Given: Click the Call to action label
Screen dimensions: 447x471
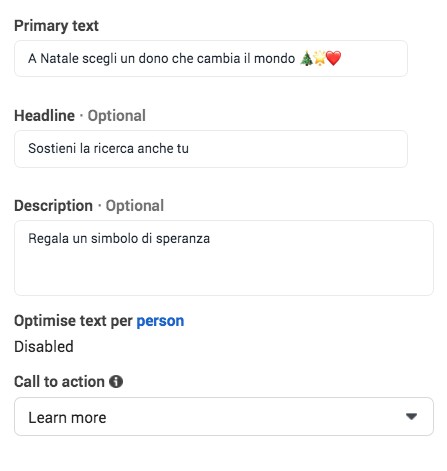Looking at the screenshot, I should pyautogui.click(x=59, y=382).
